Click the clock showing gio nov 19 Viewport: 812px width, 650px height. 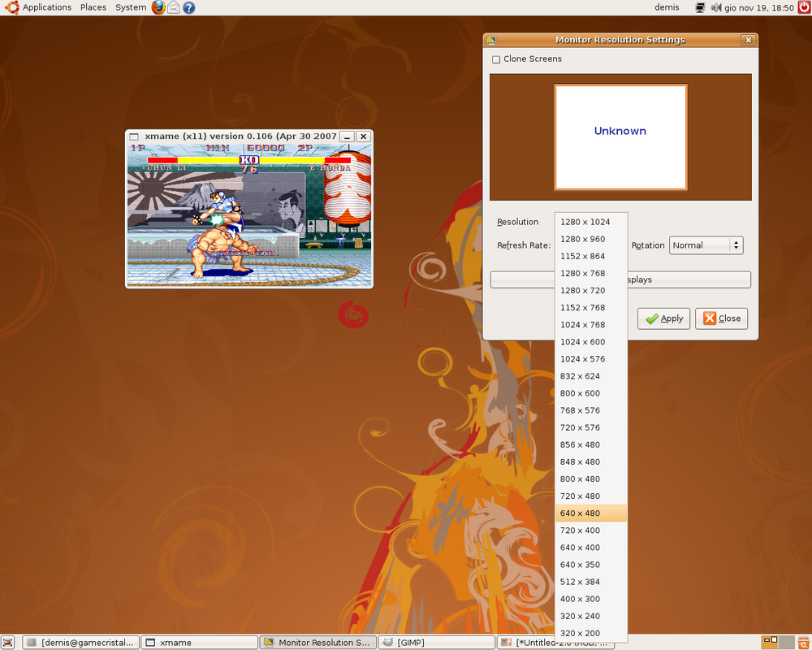[x=759, y=7]
